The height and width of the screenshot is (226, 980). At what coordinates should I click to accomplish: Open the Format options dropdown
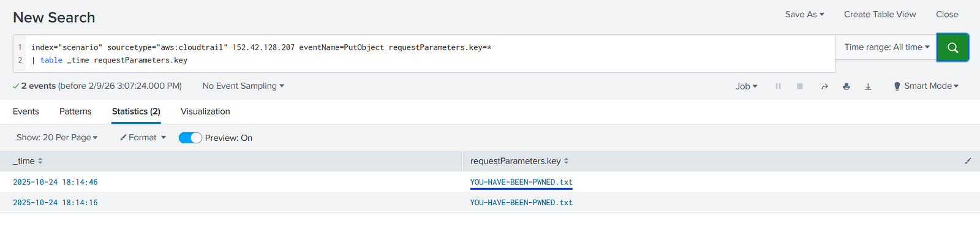143,137
